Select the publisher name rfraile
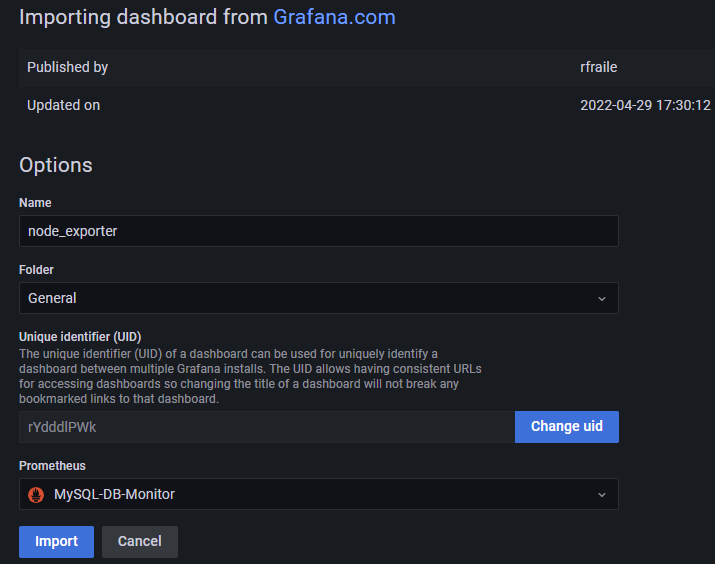Viewport: 715px width, 564px height. coord(598,67)
